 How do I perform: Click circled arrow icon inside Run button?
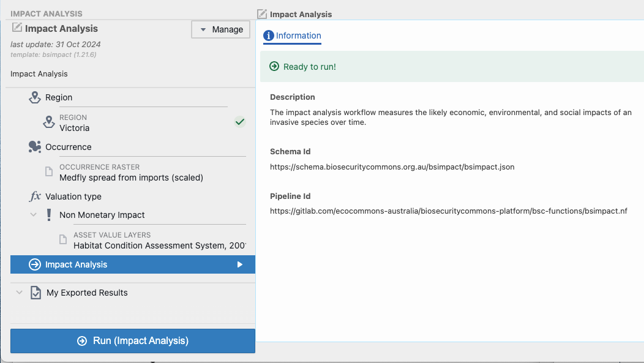point(82,341)
